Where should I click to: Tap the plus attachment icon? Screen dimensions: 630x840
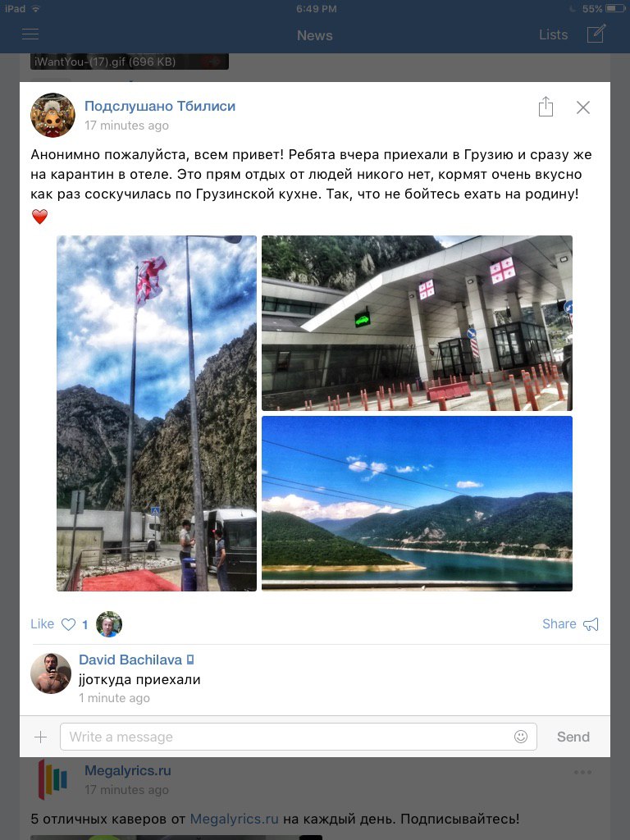coord(40,737)
